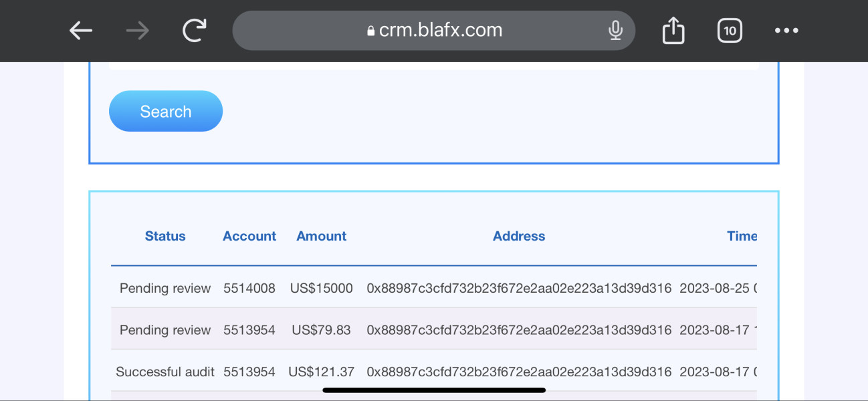
Task: Click the blue Search button
Action: click(166, 112)
